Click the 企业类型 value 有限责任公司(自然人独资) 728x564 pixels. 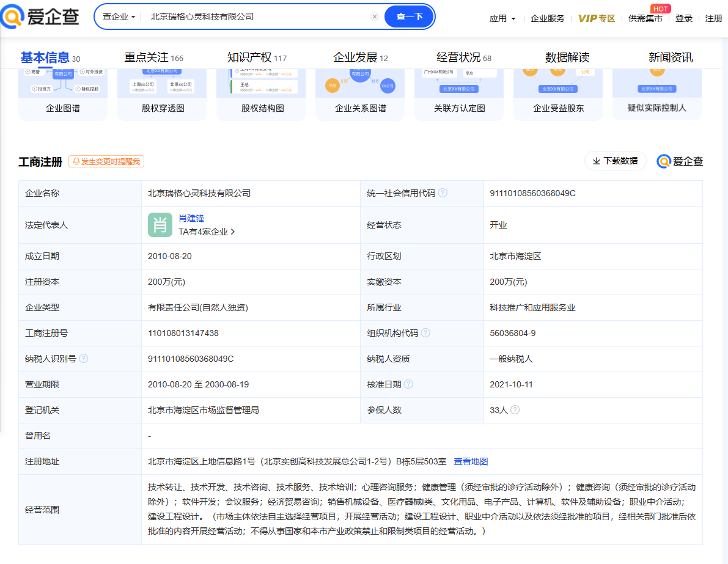point(198,307)
